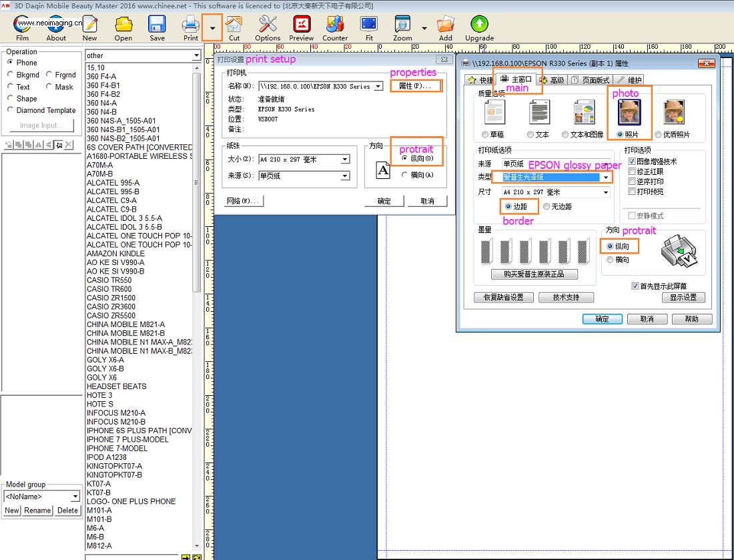Select the Diamond Template radio option
Viewport: 734px width, 560px height.
pos(11,111)
